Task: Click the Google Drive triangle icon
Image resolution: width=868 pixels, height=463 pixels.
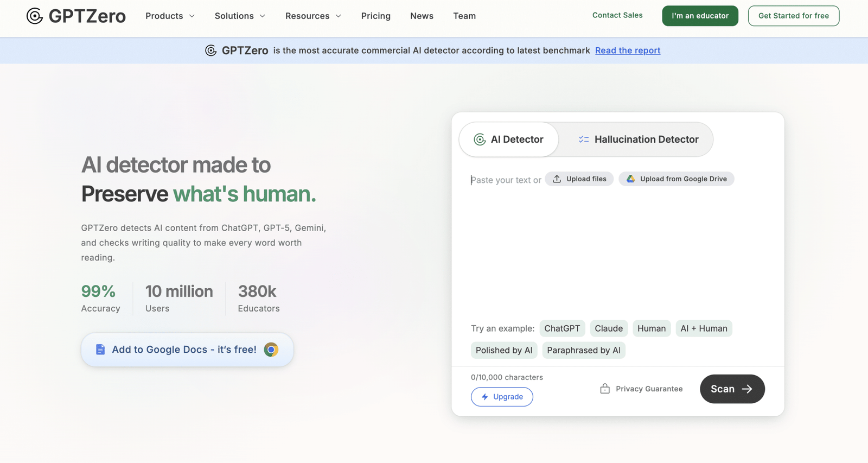Action: tap(630, 179)
